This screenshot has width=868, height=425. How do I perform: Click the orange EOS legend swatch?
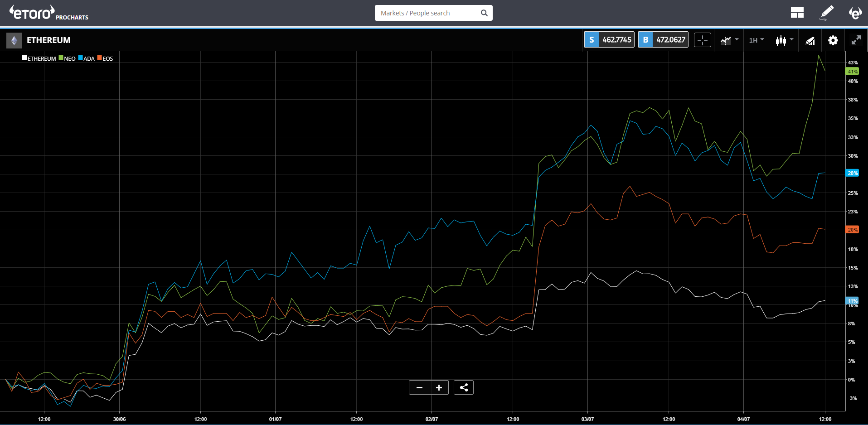coord(99,58)
